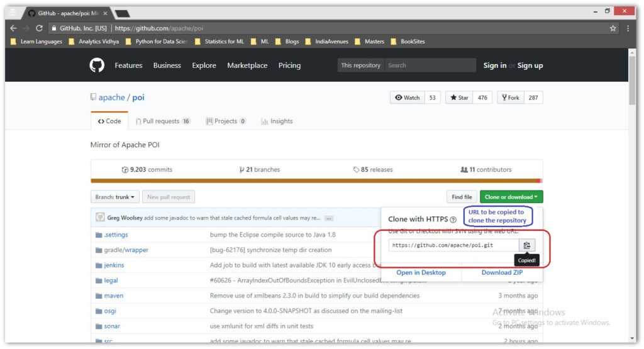Click the clone URL text field

(x=453, y=245)
